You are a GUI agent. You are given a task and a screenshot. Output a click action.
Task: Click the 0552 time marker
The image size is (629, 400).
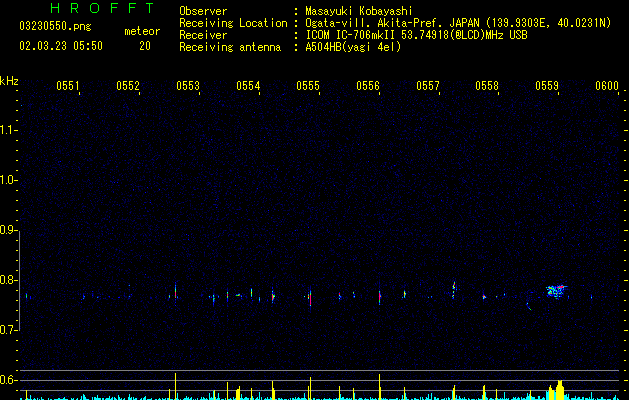click(x=128, y=86)
